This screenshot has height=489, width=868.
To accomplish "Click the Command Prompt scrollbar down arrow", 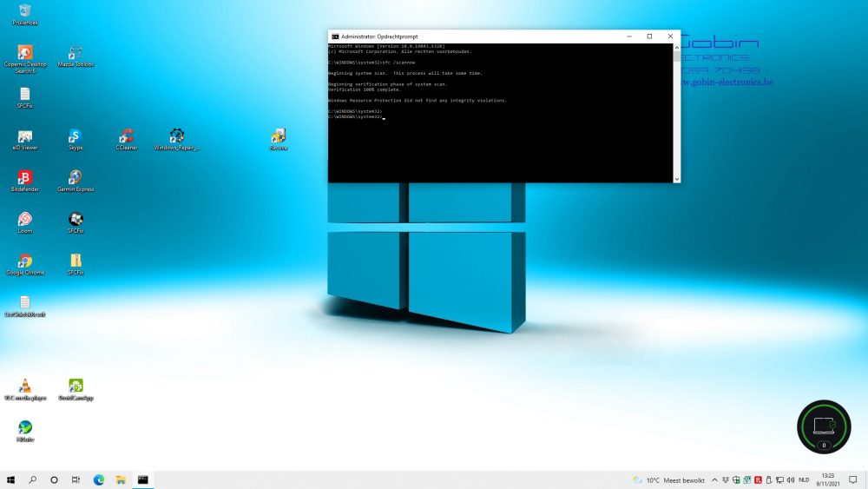I will pyautogui.click(x=677, y=179).
